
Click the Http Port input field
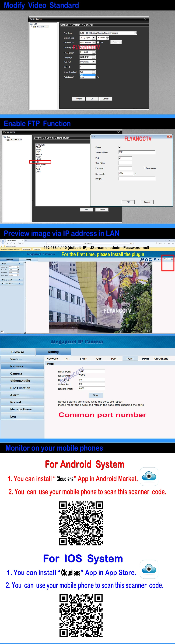tap(91, 380)
